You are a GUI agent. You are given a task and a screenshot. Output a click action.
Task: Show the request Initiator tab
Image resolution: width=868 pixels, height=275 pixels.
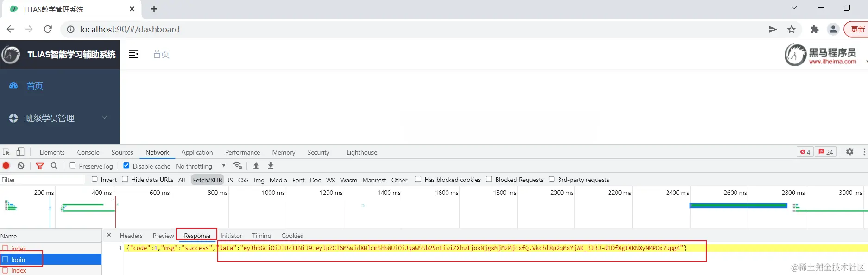231,236
